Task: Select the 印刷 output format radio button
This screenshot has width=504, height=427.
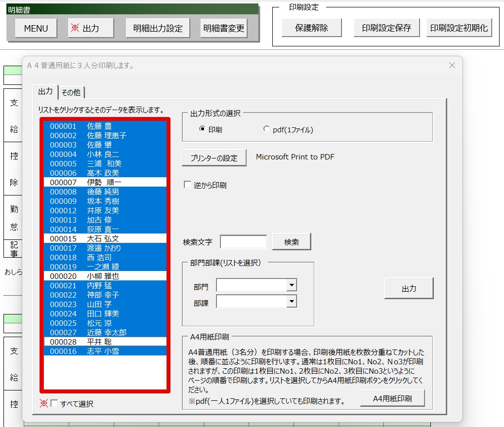Action: pos(202,129)
